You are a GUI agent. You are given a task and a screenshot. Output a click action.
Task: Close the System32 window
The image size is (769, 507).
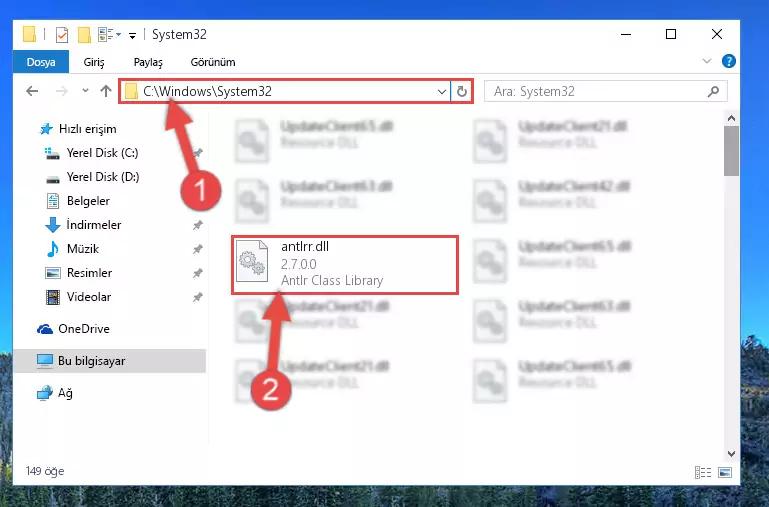(717, 34)
